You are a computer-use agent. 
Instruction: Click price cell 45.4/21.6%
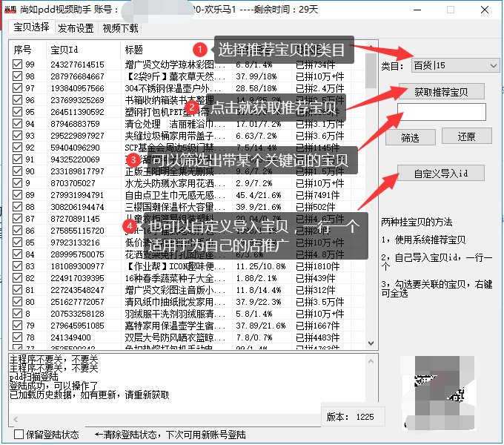[x=259, y=195]
